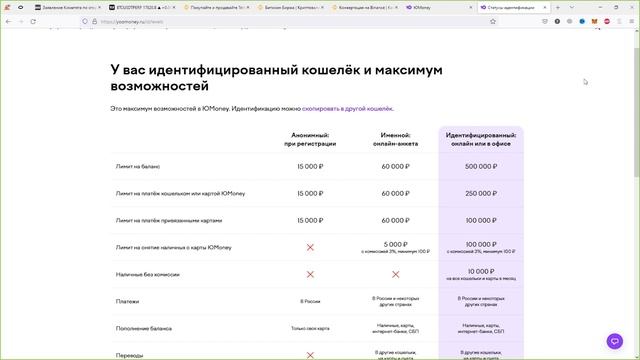This screenshot has height=360, width=640.
Task: Click the Только своя карта cell
Action: 310,329
